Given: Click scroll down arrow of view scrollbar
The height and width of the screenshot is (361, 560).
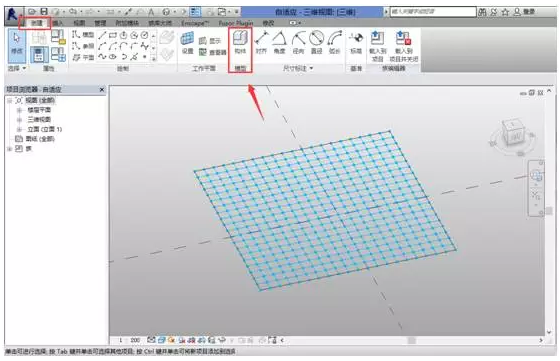Looking at the screenshot, I should (549, 332).
